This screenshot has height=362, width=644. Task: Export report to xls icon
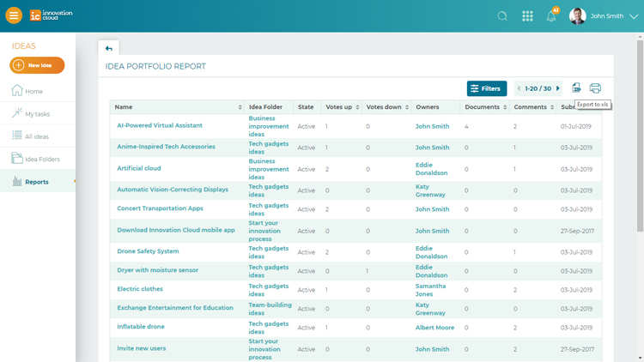[x=576, y=87]
